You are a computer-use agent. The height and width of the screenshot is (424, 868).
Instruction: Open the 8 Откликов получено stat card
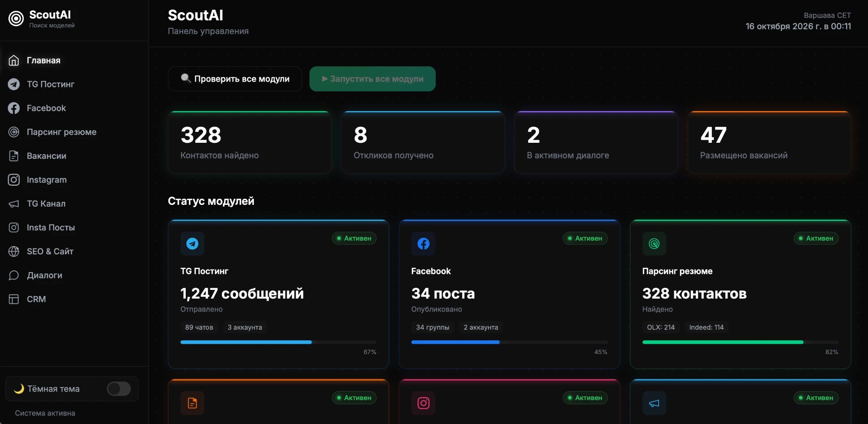point(423,142)
